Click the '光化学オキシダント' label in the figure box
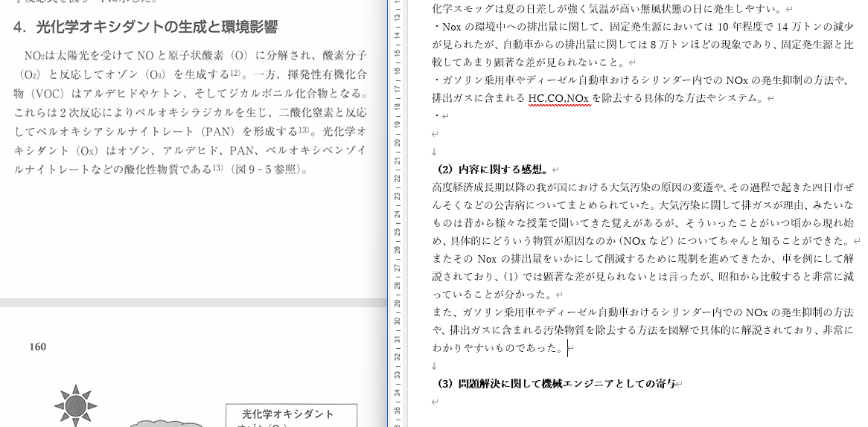This screenshot has height=427, width=868. 288,414
